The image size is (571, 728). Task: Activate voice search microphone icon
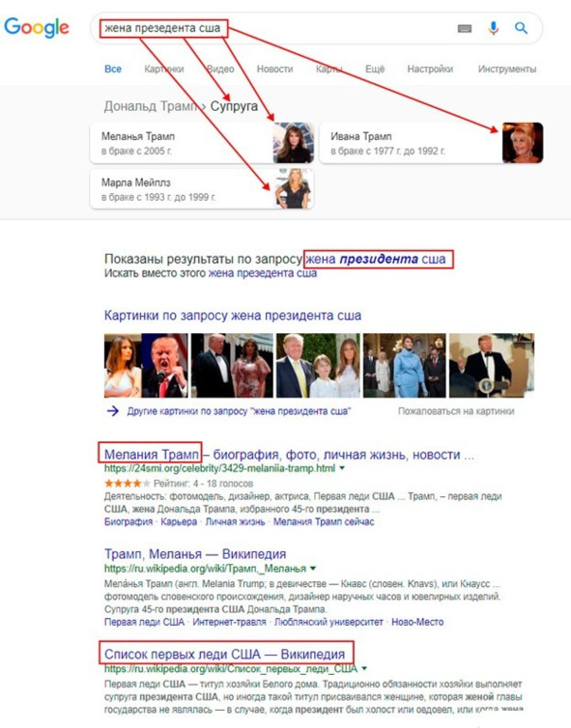pyautogui.click(x=494, y=28)
